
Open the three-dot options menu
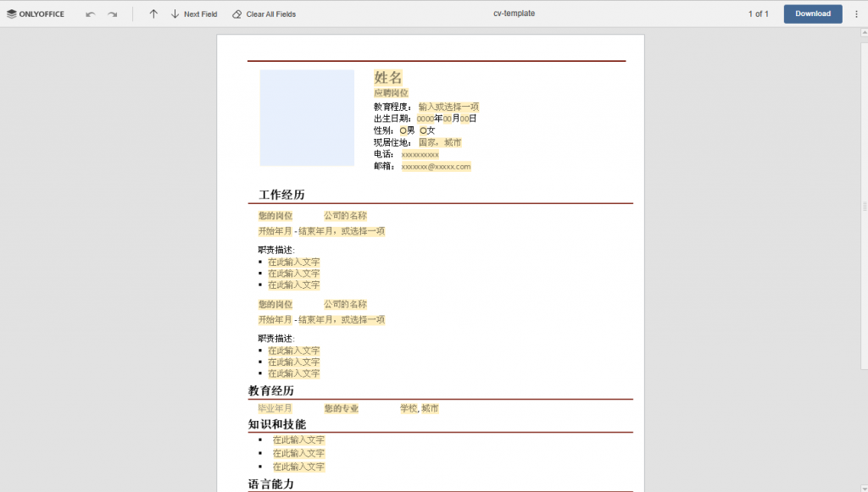click(856, 14)
